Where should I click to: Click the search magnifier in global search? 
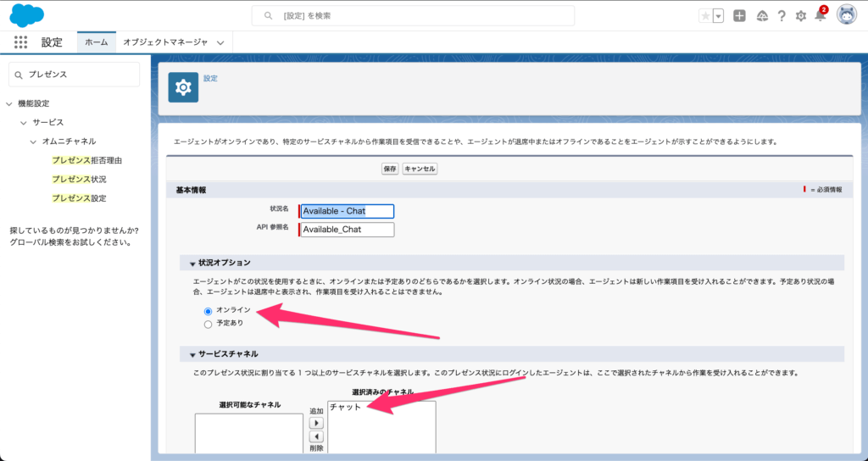click(x=269, y=16)
